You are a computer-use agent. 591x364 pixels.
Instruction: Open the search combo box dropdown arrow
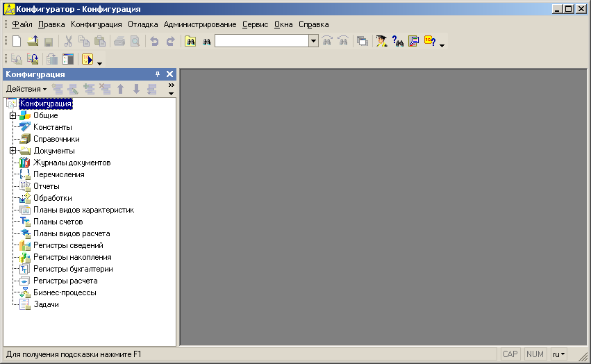[314, 41]
